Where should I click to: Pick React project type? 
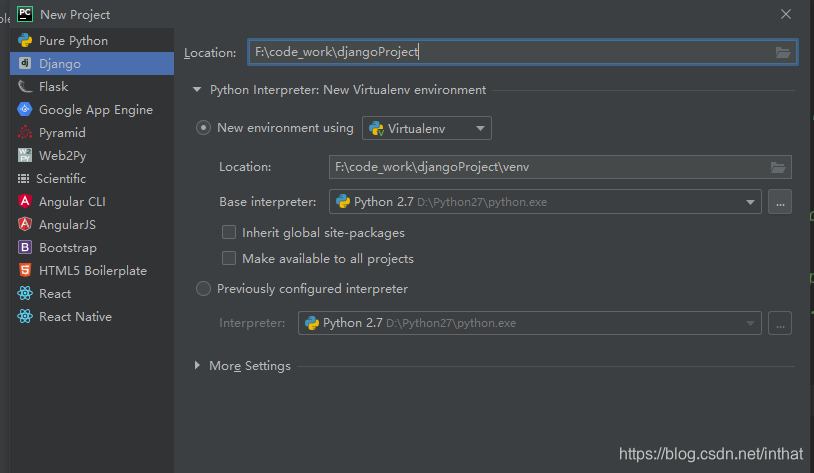[92, 293]
